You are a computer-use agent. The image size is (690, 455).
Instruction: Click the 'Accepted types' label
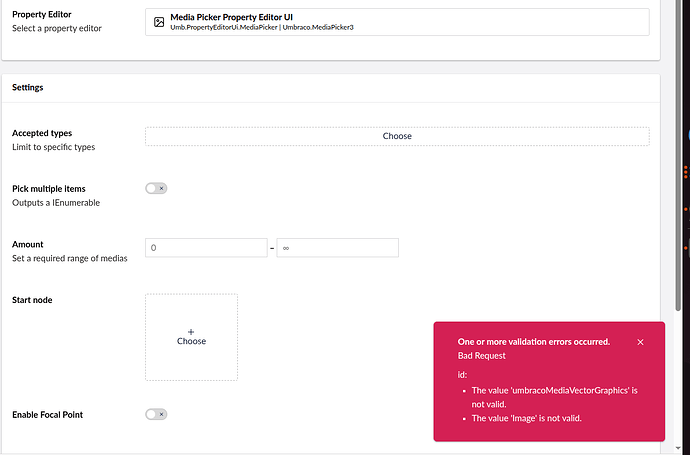(42, 133)
